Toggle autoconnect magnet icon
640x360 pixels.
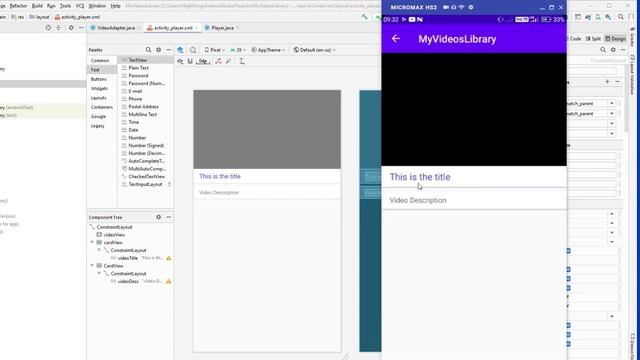(x=190, y=61)
